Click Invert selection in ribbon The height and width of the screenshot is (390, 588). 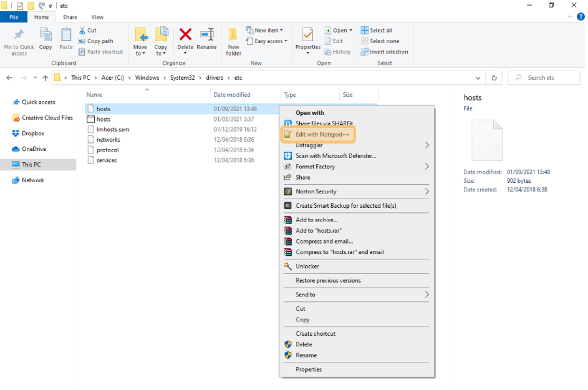(x=384, y=52)
